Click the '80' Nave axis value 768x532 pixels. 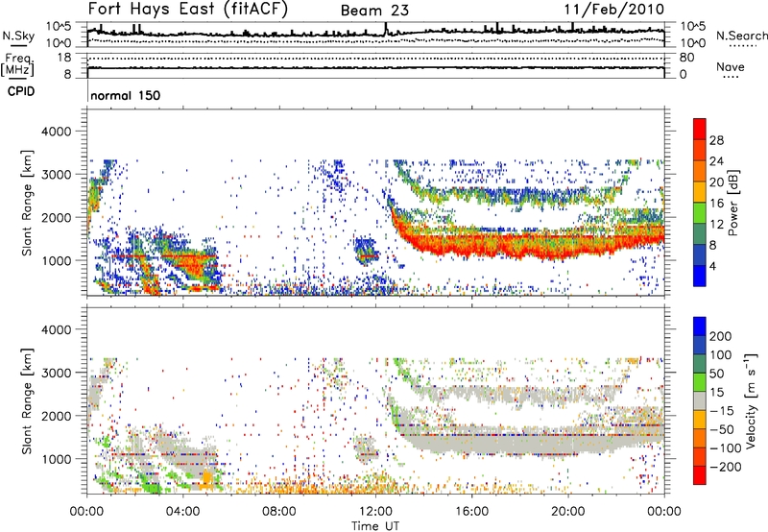click(x=686, y=58)
